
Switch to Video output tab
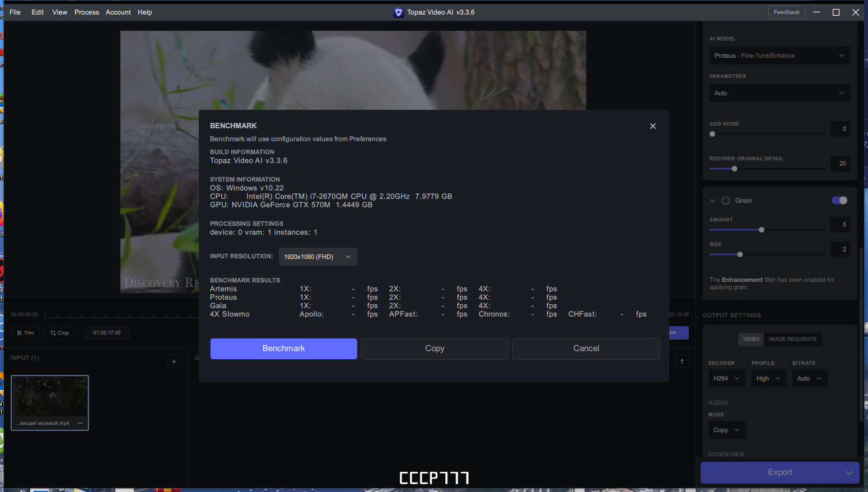[x=751, y=339]
